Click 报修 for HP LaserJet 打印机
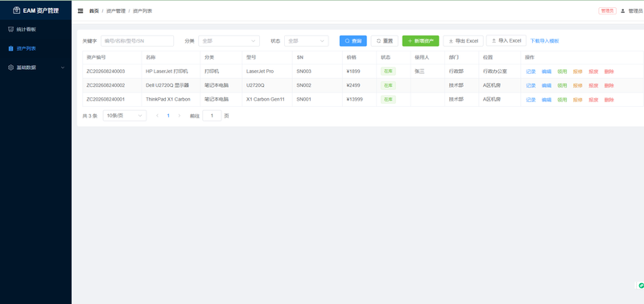 pyautogui.click(x=577, y=72)
